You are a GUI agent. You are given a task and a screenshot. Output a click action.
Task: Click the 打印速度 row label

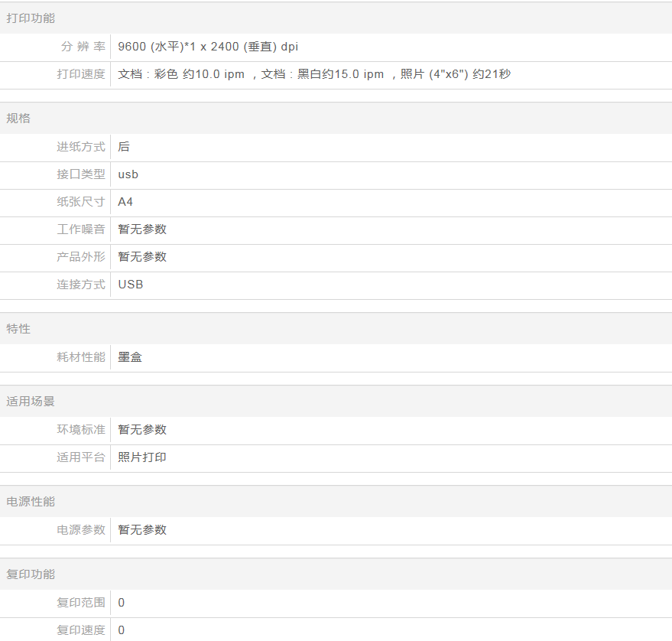coord(81,74)
